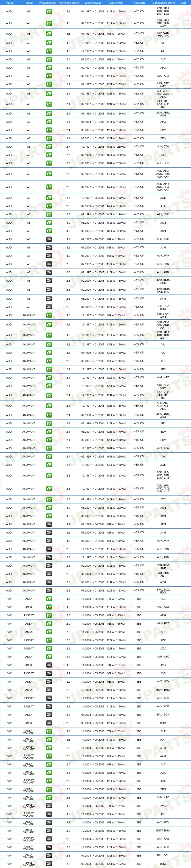
Task: Click petrol icon for PASSAT VARIANT 2.8 BBG row
Action: point(49,789)
